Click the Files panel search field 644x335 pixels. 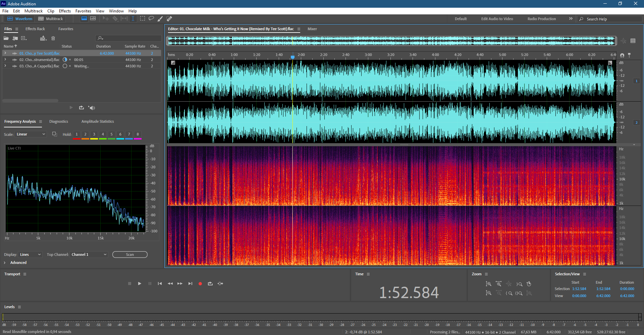tap(128, 38)
